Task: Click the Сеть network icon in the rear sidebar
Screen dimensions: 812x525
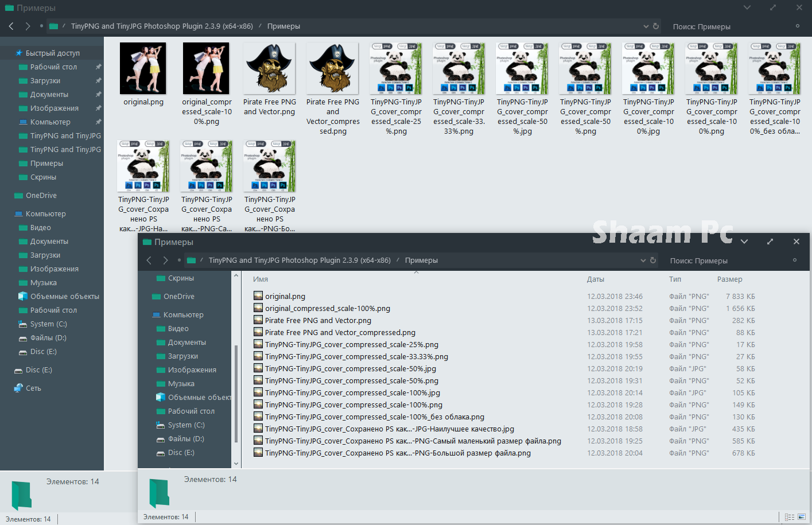Action: [18, 388]
